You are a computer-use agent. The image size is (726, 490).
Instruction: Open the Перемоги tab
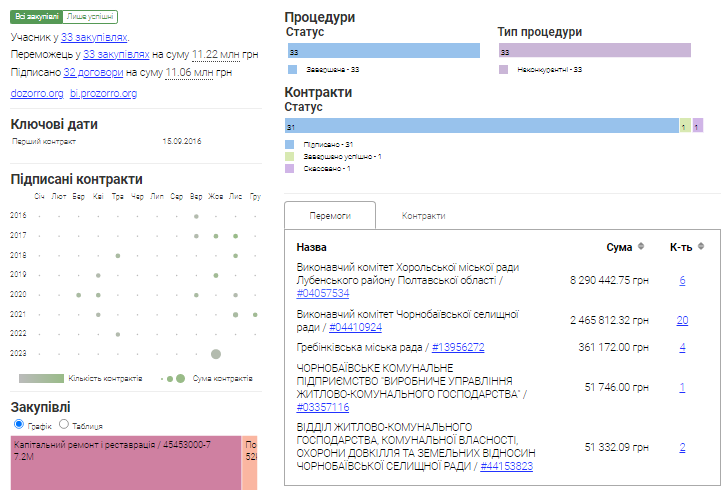330,216
